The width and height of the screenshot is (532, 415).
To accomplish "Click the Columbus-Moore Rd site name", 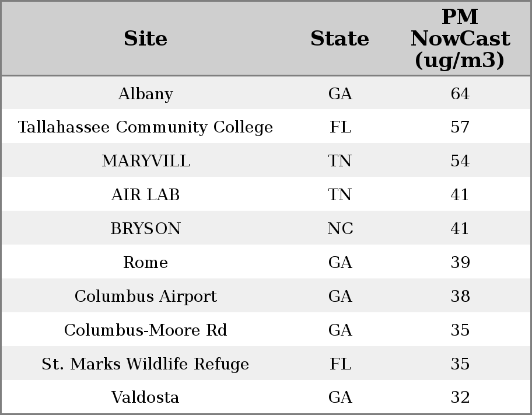I will [x=145, y=330].
